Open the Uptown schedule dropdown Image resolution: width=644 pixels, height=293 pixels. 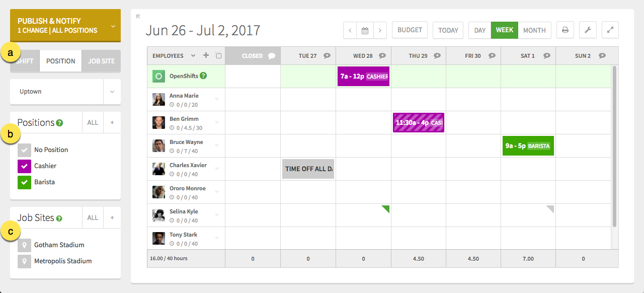click(111, 92)
